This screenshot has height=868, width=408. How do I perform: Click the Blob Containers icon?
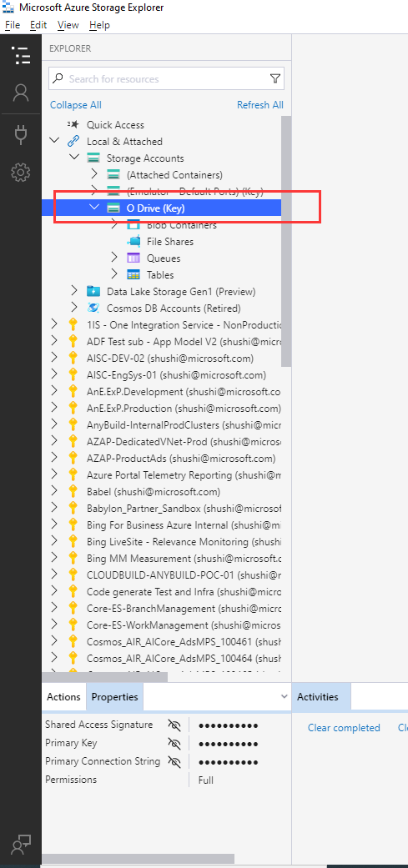(133, 225)
